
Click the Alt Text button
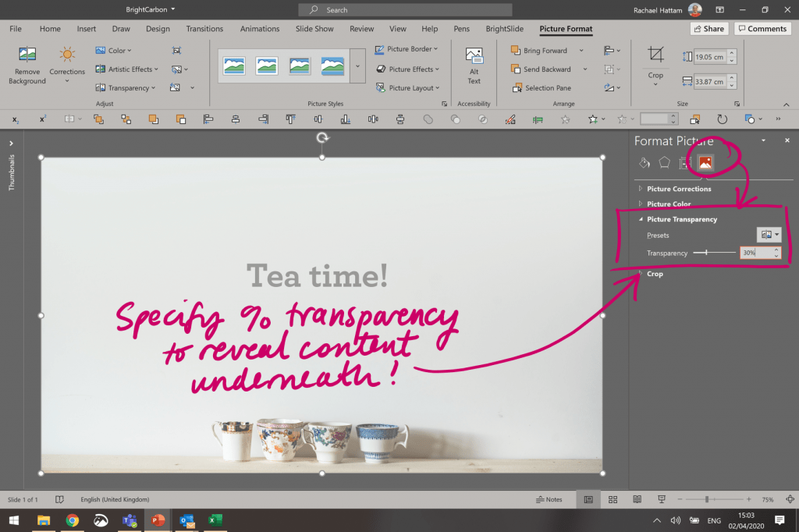click(474, 66)
